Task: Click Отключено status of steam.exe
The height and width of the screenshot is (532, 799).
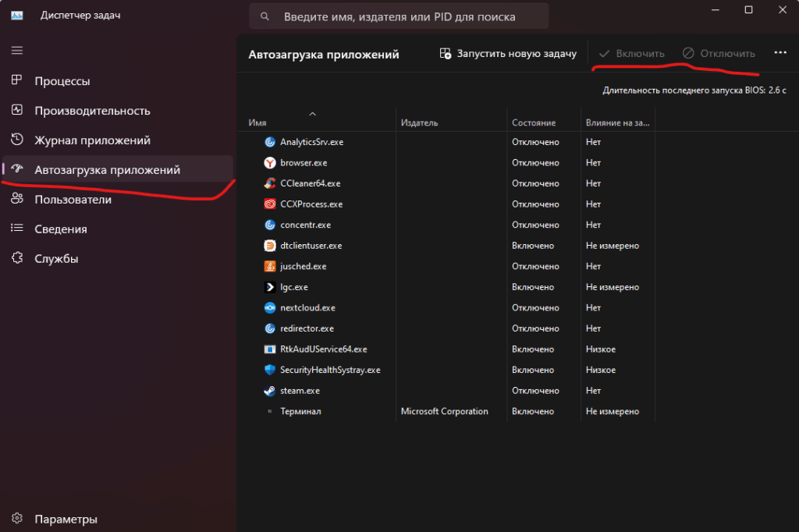Action: pos(535,391)
